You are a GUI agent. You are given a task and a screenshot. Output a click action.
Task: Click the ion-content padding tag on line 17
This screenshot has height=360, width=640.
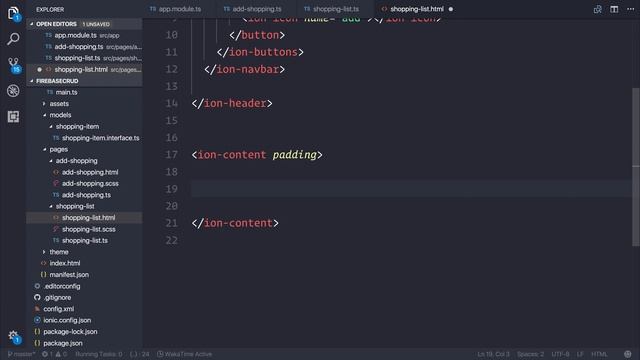pyautogui.click(x=257, y=155)
